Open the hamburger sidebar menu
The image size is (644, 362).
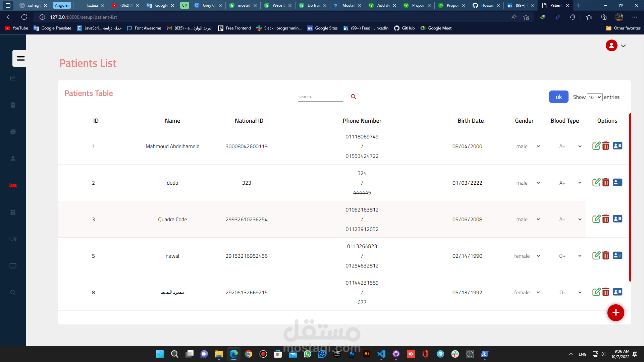[x=20, y=58]
